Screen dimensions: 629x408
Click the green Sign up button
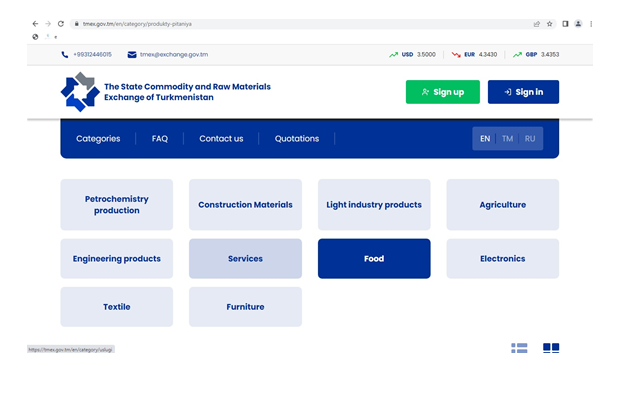(x=442, y=92)
